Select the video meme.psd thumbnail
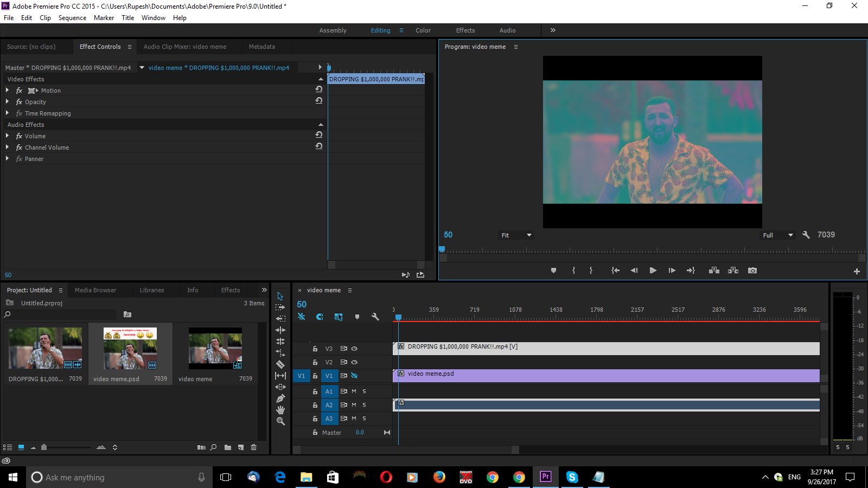 tap(130, 348)
